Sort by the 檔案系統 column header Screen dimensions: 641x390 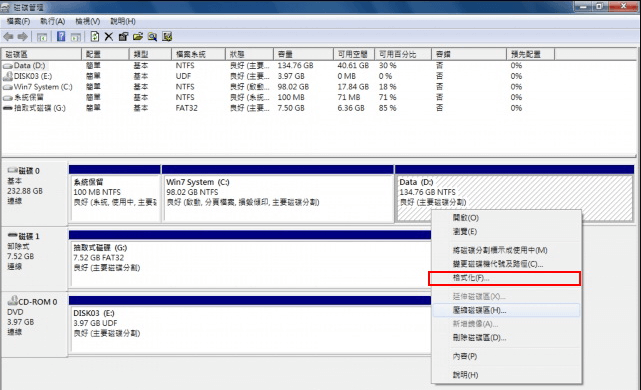[x=198, y=54]
